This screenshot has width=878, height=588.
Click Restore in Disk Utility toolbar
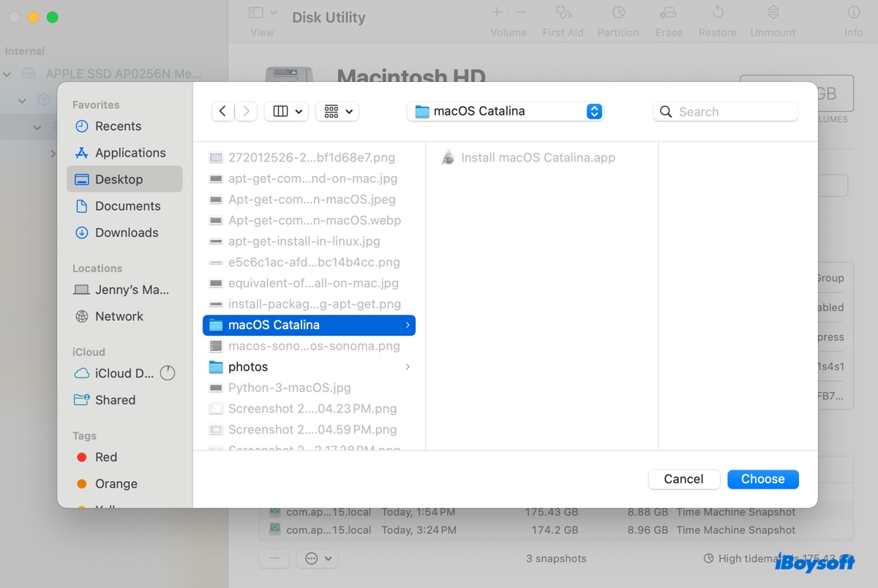[718, 21]
